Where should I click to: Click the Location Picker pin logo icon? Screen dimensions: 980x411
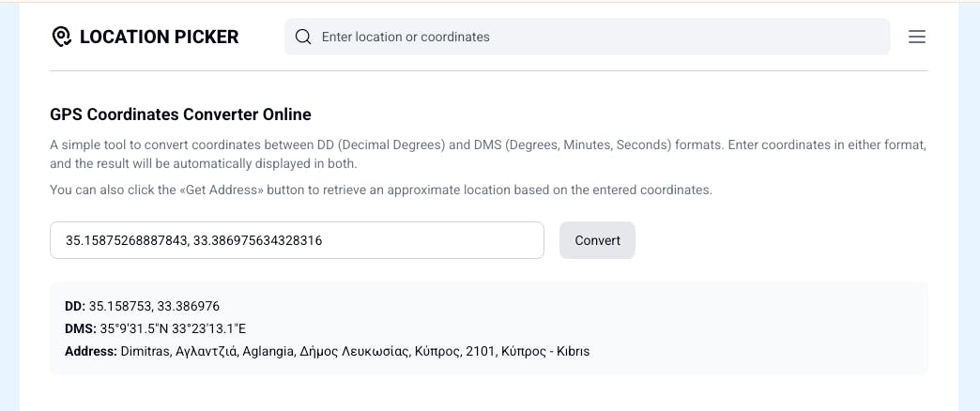point(61,37)
